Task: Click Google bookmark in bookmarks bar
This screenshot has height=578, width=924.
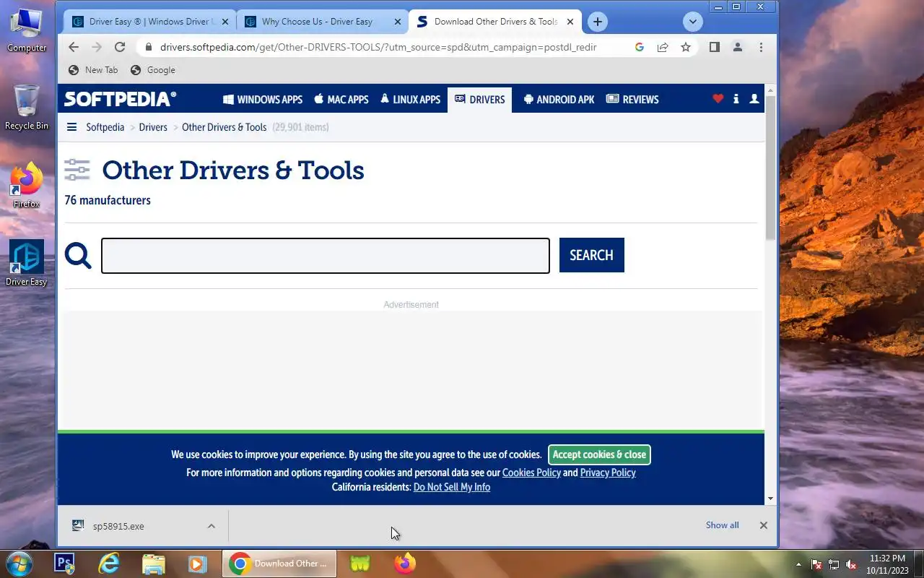Action: [x=152, y=70]
